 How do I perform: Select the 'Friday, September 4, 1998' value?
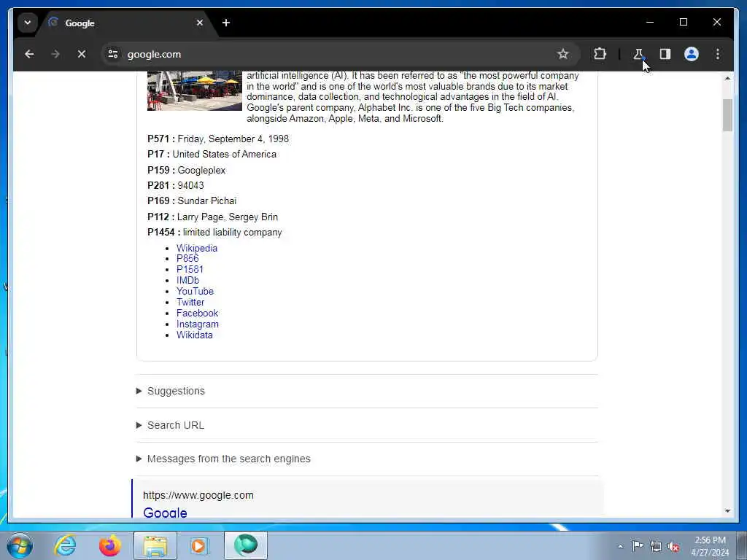pos(233,139)
